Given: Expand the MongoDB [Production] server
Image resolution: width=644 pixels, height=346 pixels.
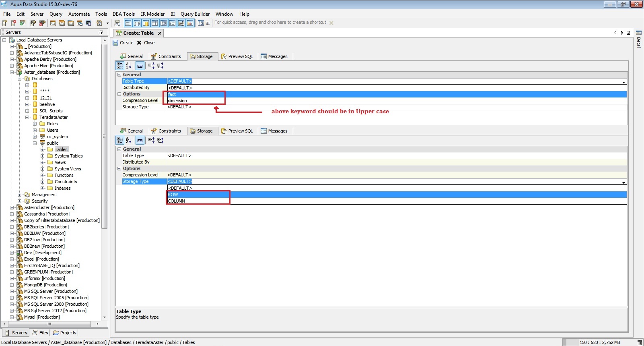Looking at the screenshot, I should [x=12, y=285].
